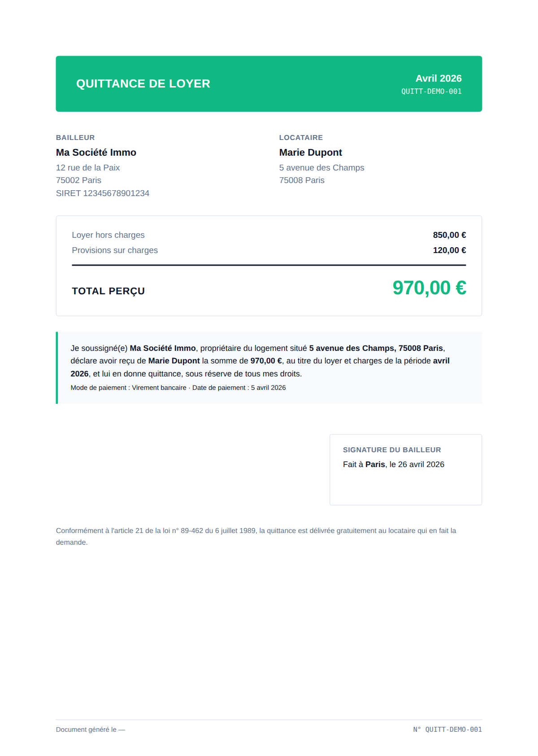Click the legal notice about loi 89-462
The height and width of the screenshot is (756, 538).
point(256,537)
